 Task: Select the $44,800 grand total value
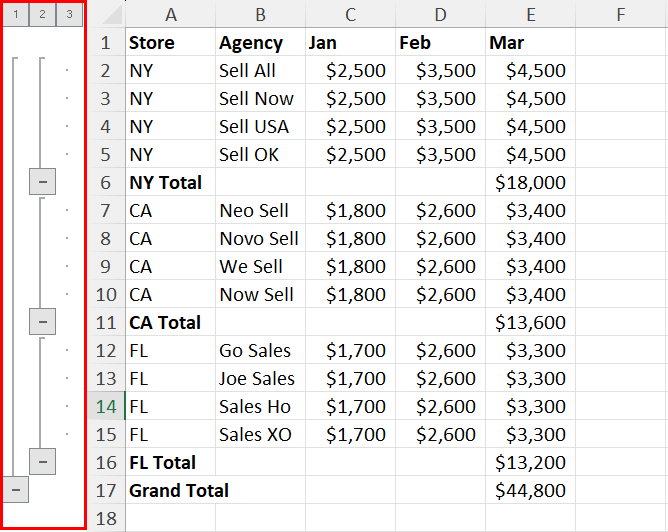pyautogui.click(x=530, y=490)
